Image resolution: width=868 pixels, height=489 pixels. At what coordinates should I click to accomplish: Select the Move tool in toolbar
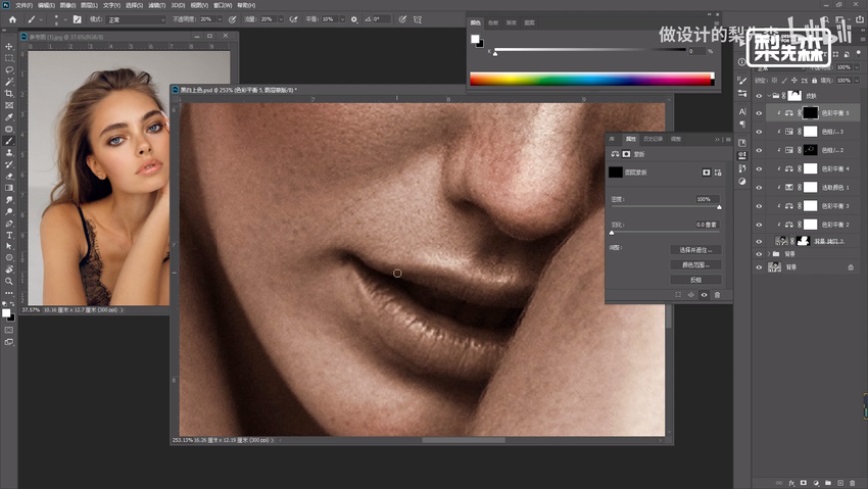(x=9, y=46)
